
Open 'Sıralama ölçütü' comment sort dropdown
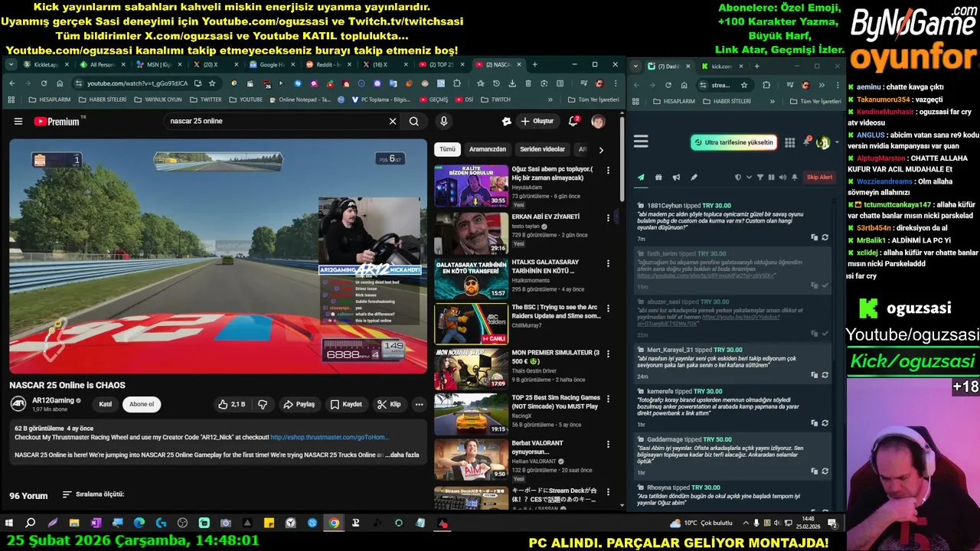pyautogui.click(x=93, y=494)
